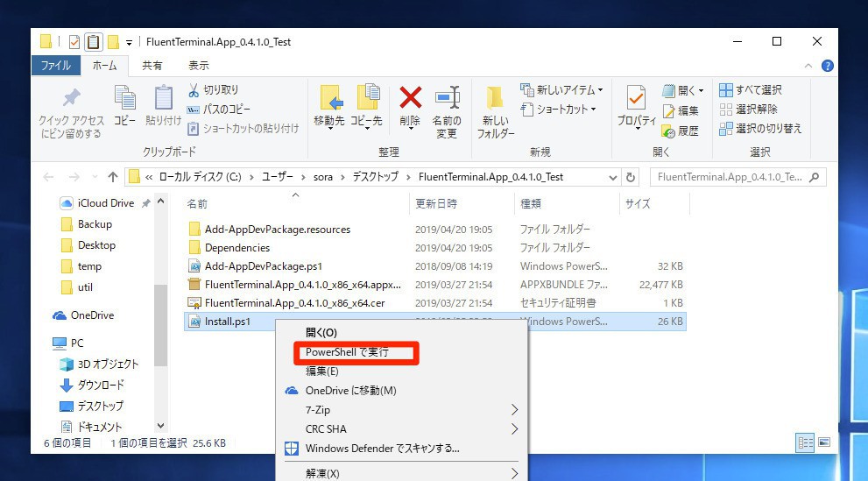Open the Copy To dropdown
This screenshot has width=868, height=481.
pos(366,128)
